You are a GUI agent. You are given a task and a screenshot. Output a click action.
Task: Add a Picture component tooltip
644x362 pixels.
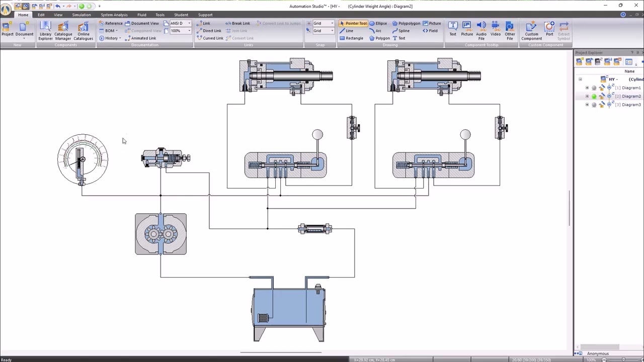467,29
